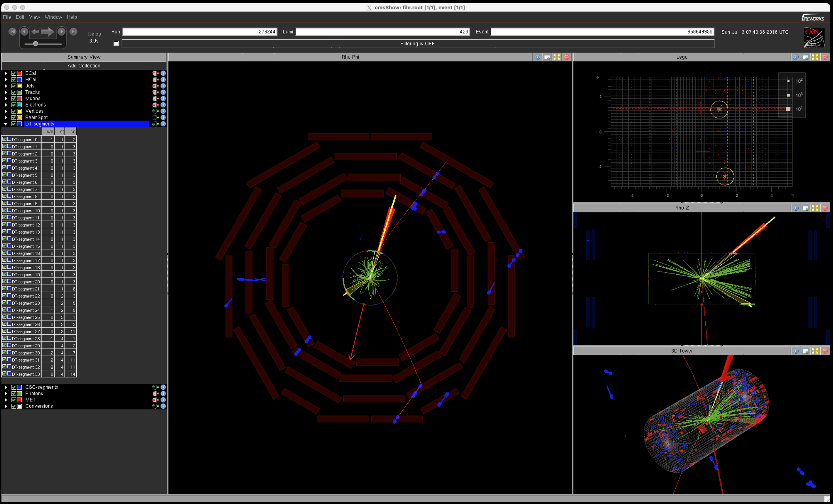The width and height of the screenshot is (833, 504).
Task: Go to the previous event with the left arrow
Action: tap(36, 32)
